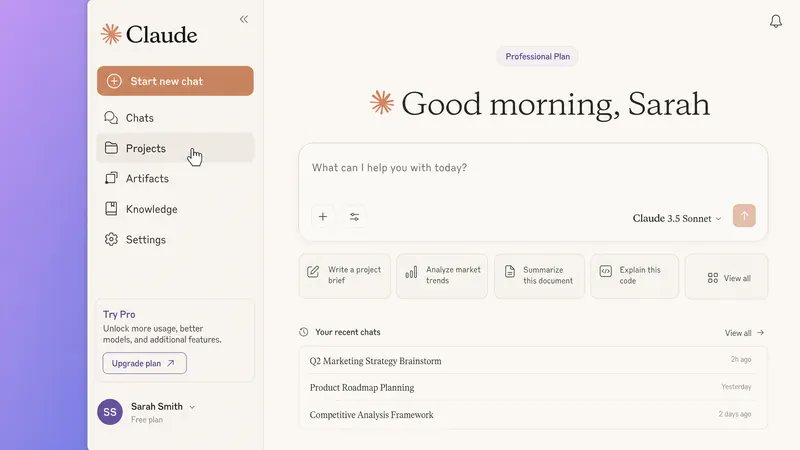
Task: Collapse the sidebar with double-chevron icon
Action: [244, 19]
